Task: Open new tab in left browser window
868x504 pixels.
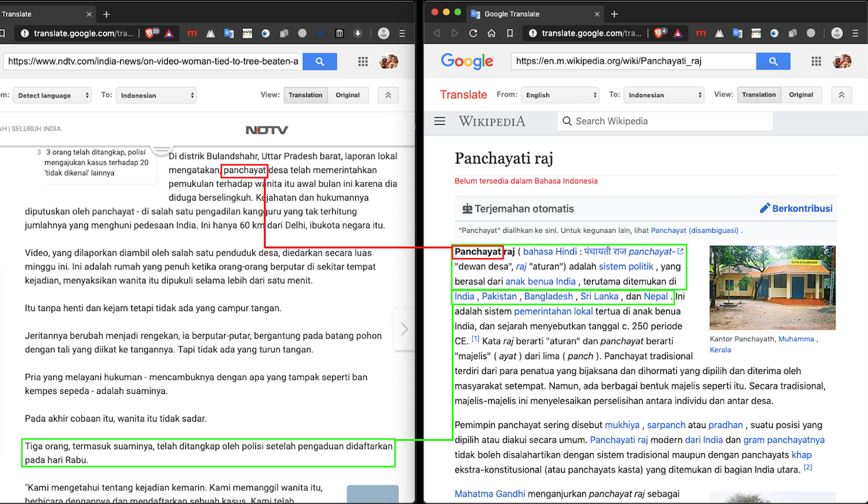Action: pos(107,14)
